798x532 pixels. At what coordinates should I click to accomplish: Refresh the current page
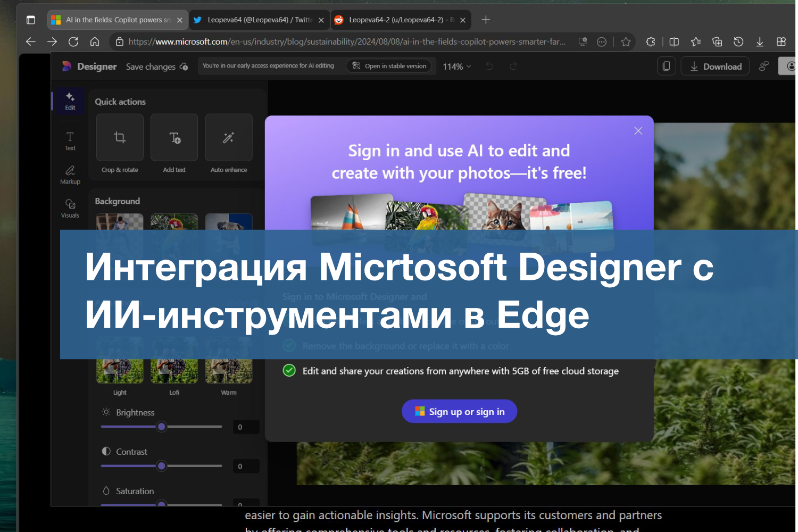tap(73, 41)
